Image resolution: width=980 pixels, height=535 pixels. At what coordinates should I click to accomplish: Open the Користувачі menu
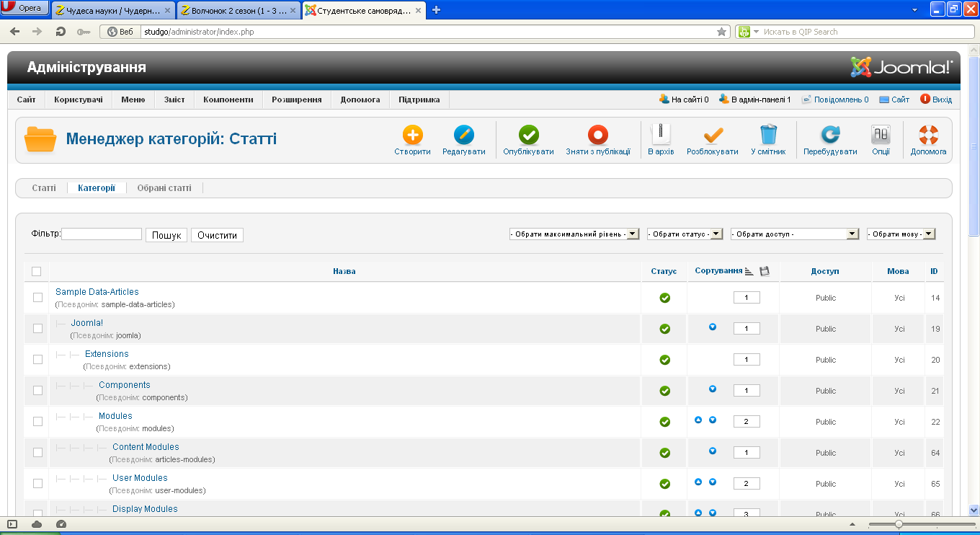click(x=79, y=100)
